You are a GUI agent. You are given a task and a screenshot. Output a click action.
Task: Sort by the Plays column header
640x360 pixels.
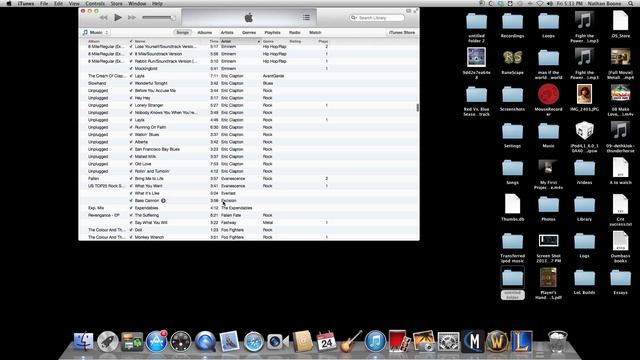323,41
